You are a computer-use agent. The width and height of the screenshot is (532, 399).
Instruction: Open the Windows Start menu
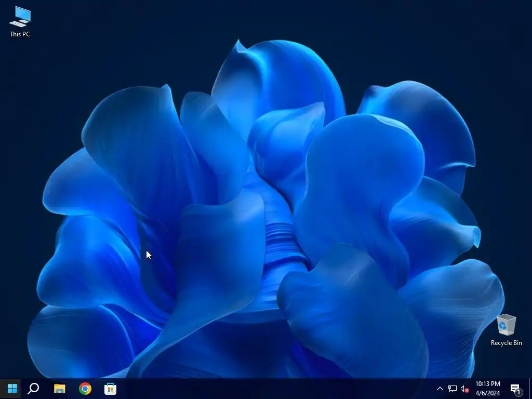(x=12, y=389)
